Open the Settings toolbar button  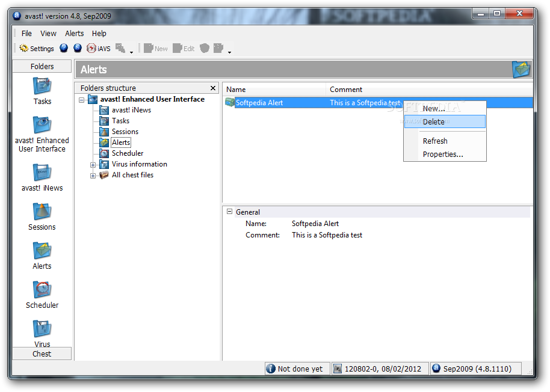(37, 48)
